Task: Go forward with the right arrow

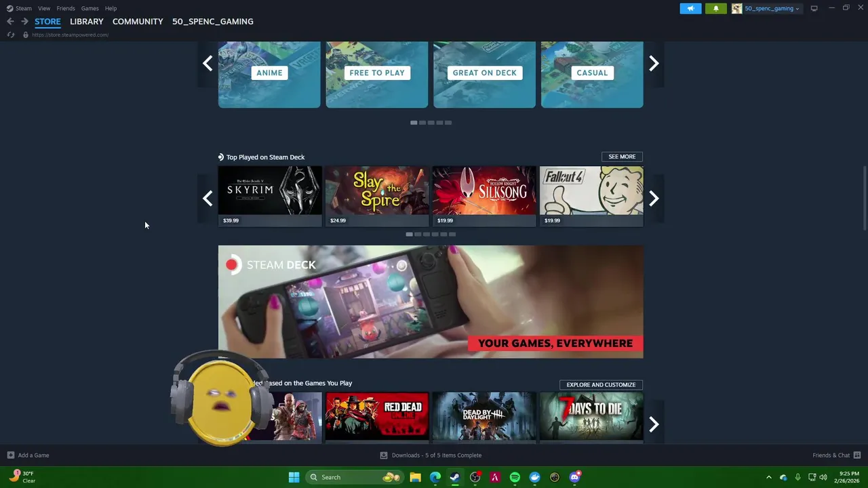Action: pyautogui.click(x=24, y=21)
